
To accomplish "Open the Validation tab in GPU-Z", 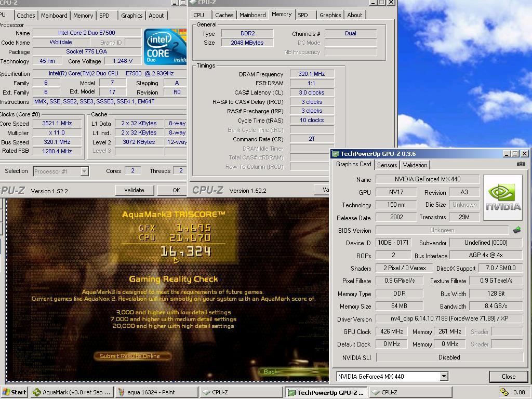I will [x=415, y=165].
